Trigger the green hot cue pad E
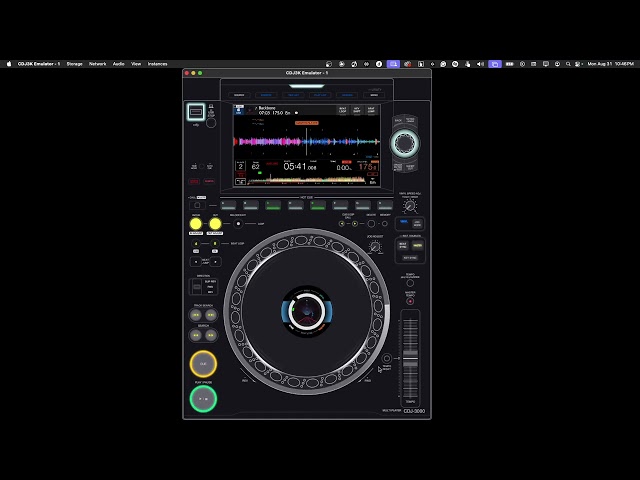 318,205
